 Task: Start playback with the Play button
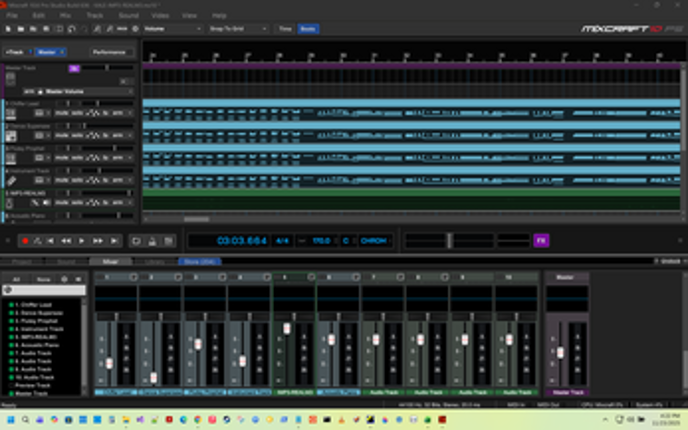tap(82, 241)
